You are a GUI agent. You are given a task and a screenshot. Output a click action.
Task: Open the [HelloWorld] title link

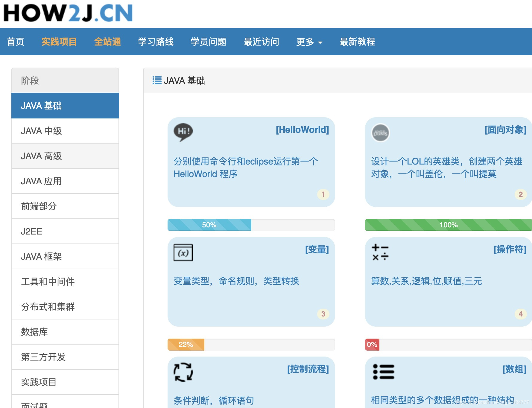(302, 130)
